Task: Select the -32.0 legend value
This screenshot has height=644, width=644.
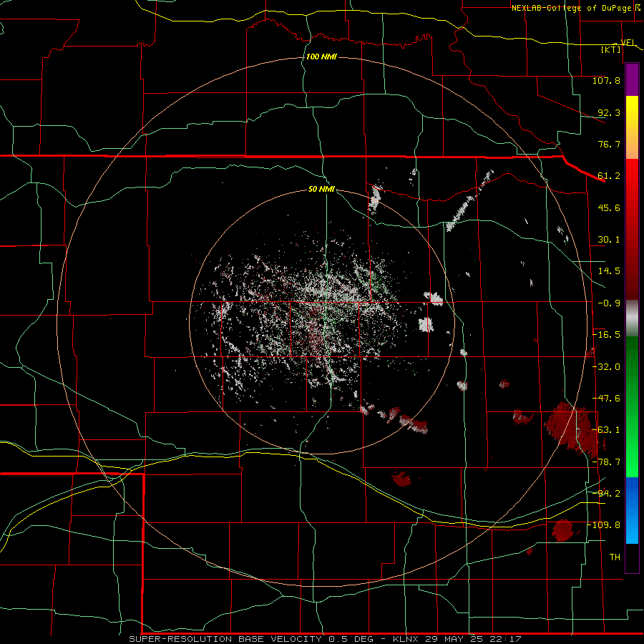Action: tap(606, 367)
